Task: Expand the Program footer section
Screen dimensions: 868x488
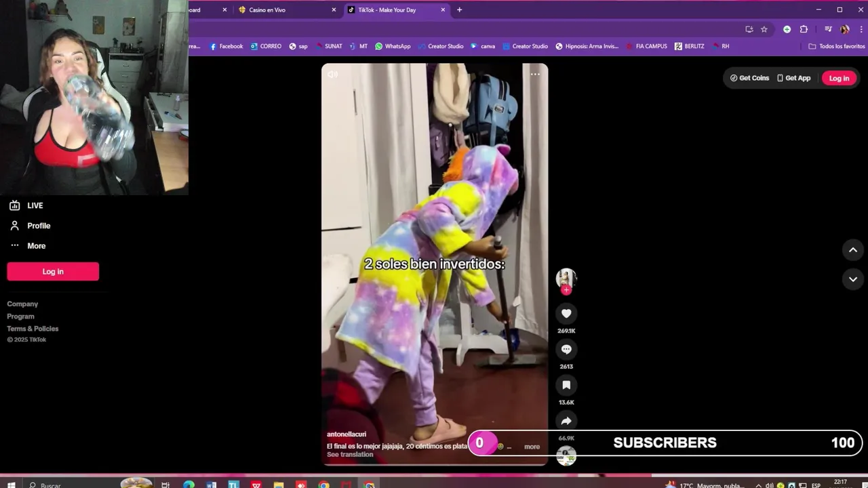Action: 20,317
